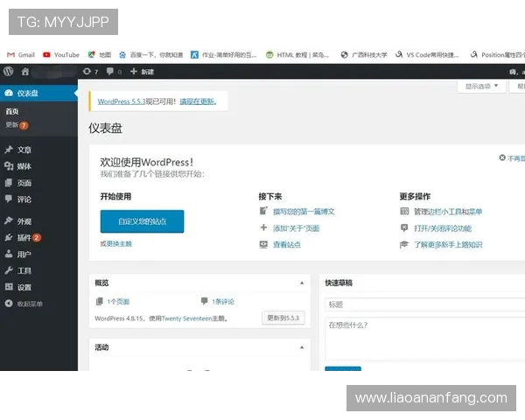Viewport: 525px width, 420px height.
Task: Collapse the sidebar with 收起菜单
Action: tap(24, 304)
